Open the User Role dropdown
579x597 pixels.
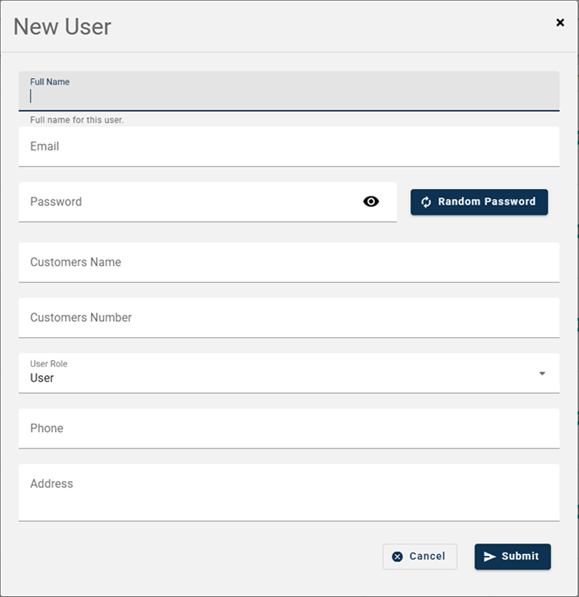pos(289,373)
